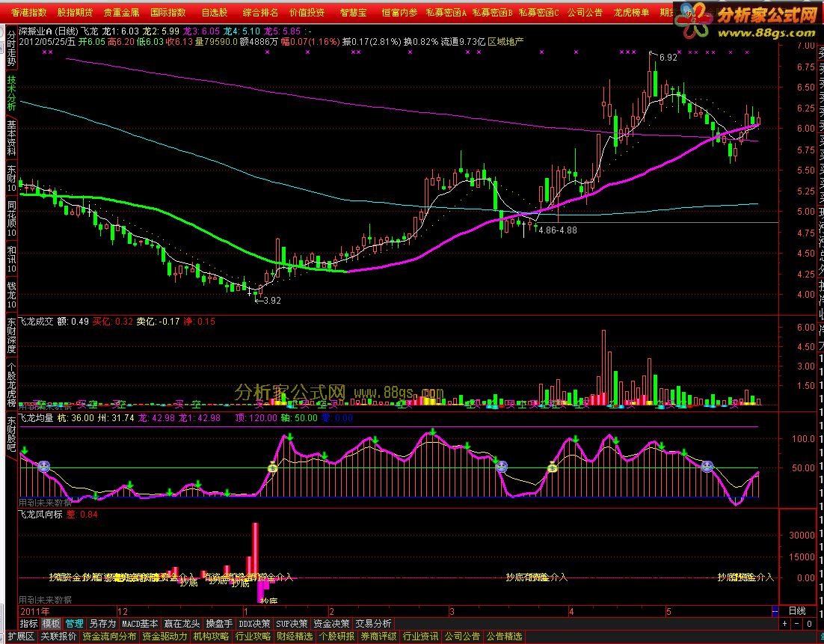824x644 pixels.
Task: Open the 贵重金属 menu
Action: pos(121,12)
